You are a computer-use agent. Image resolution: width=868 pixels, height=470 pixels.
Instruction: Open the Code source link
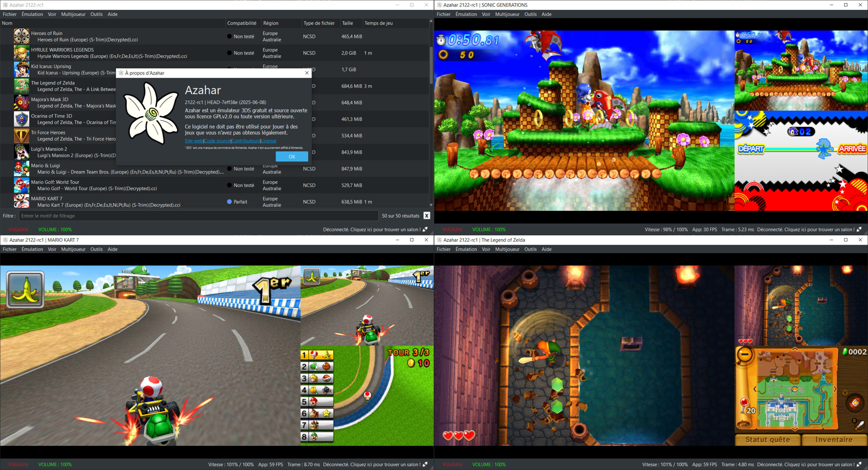click(217, 141)
